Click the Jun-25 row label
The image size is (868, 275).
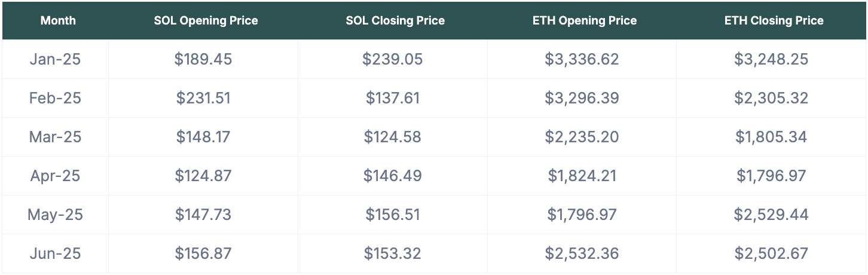[55, 253]
